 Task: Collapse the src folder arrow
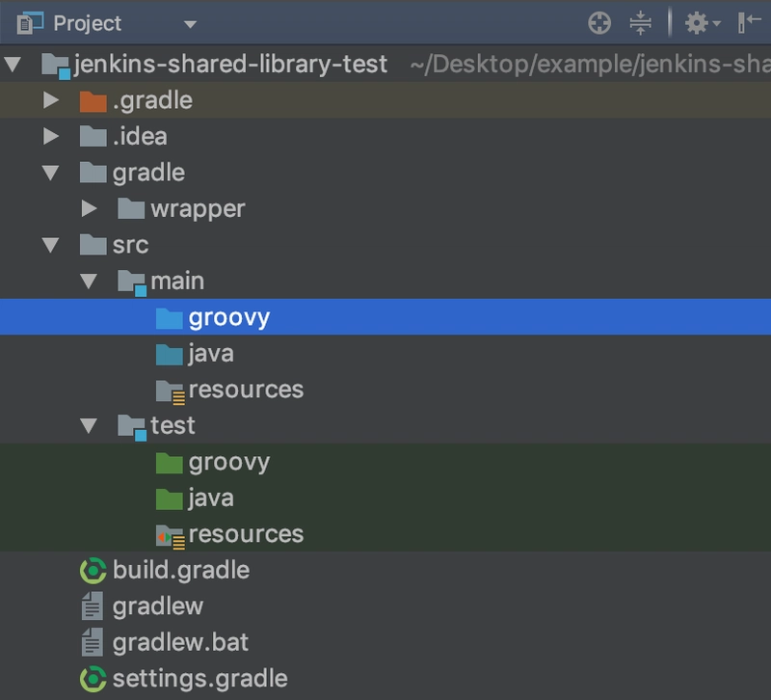click(51, 245)
